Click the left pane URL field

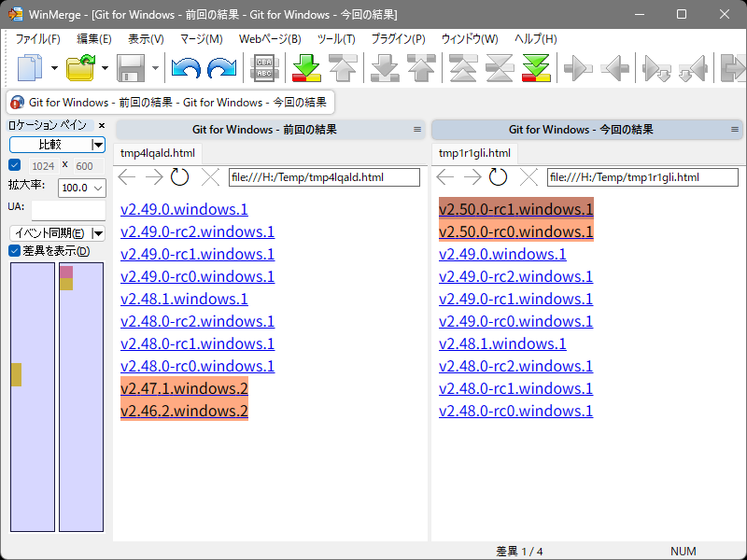[324, 177]
